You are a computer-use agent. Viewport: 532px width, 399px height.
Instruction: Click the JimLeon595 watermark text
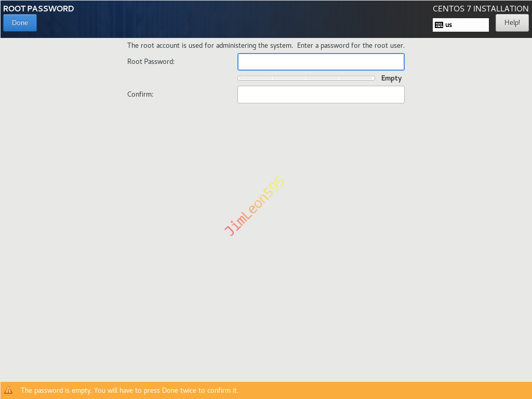tap(255, 206)
